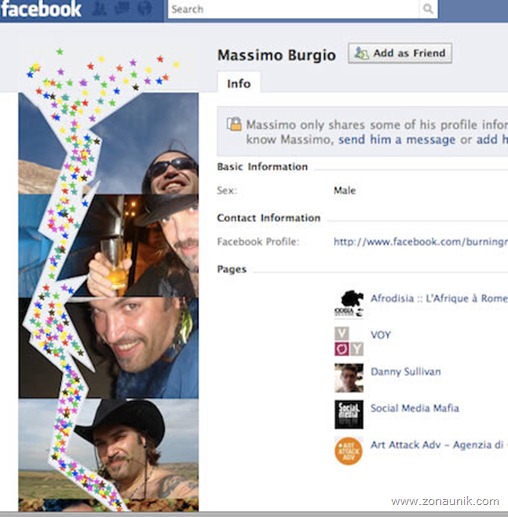Click Add as Friend button
The width and height of the screenshot is (508, 517).
tap(400, 53)
